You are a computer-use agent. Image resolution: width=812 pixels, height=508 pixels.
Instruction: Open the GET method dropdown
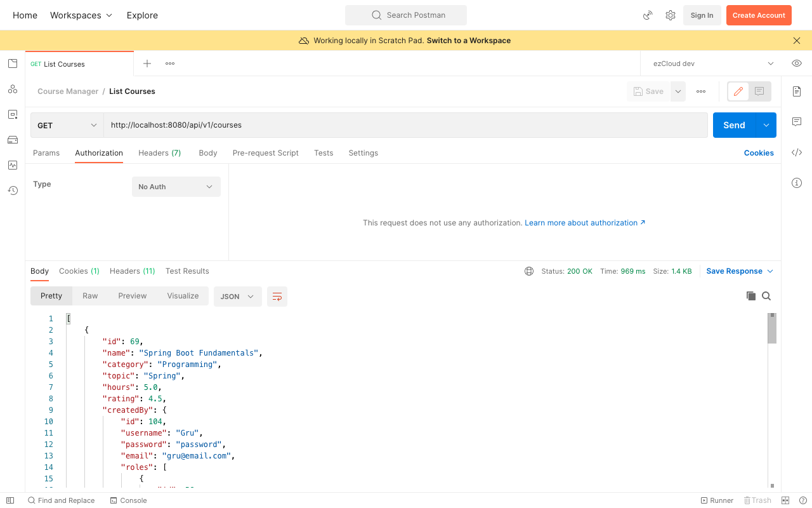click(x=67, y=125)
